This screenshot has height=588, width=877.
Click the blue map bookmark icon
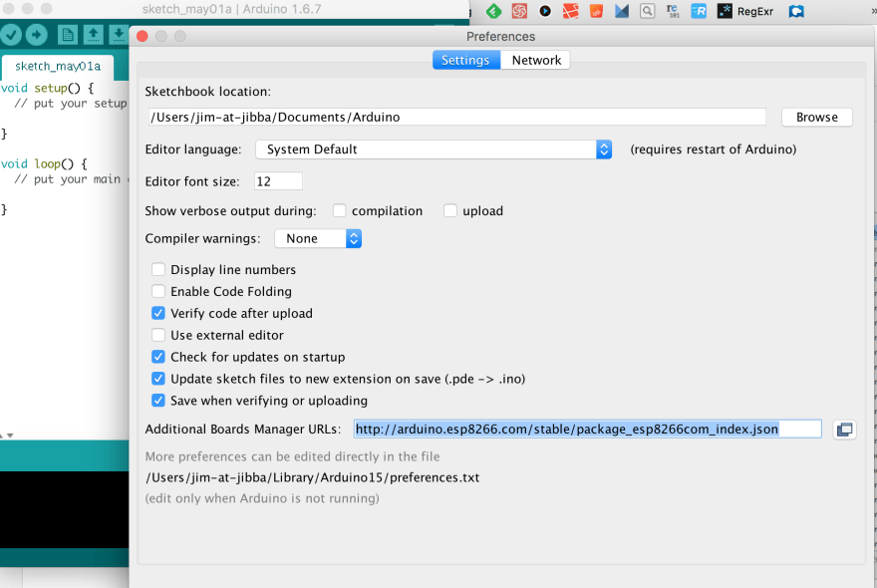pos(796,11)
